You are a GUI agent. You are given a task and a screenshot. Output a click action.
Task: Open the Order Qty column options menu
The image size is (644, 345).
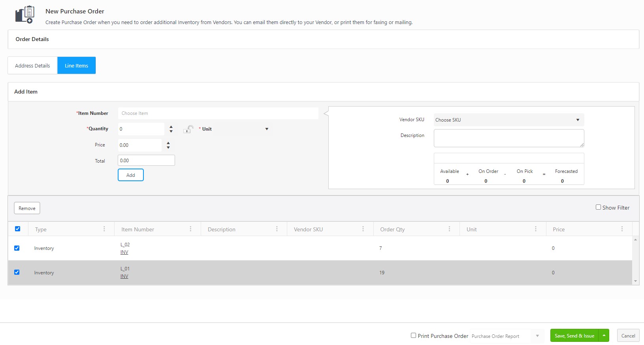(449, 229)
